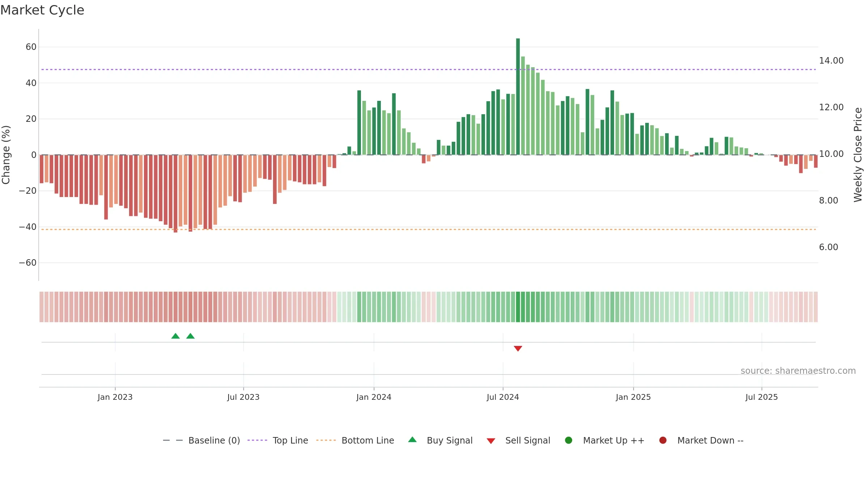Click the Market Down -- red dot
The image size is (868, 488).
click(x=663, y=440)
